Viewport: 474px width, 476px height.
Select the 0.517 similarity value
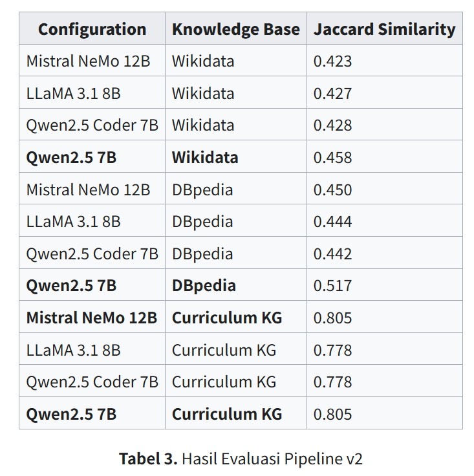click(332, 286)
